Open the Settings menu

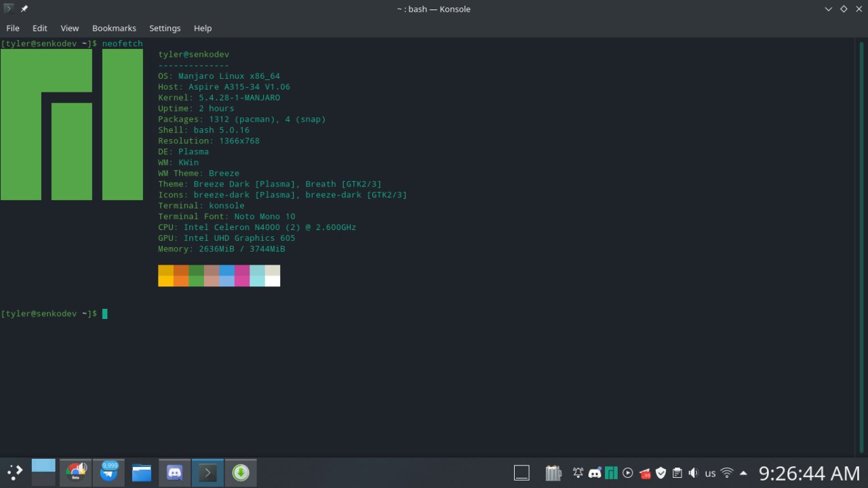(x=165, y=28)
